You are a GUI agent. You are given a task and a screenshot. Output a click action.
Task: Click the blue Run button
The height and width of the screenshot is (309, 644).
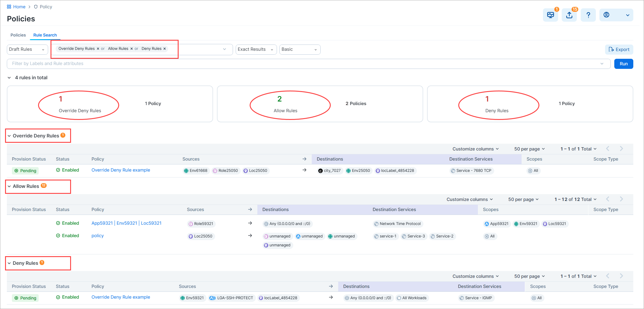[623, 64]
